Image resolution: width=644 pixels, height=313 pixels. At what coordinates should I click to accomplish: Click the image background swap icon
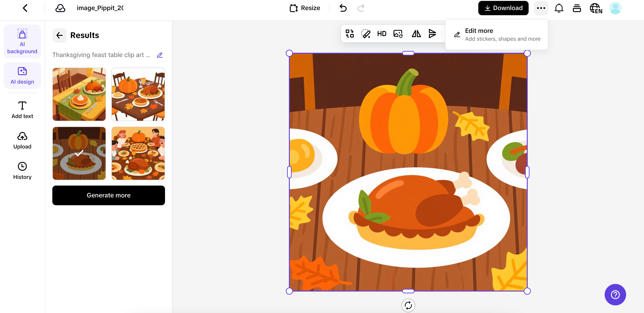[398, 34]
